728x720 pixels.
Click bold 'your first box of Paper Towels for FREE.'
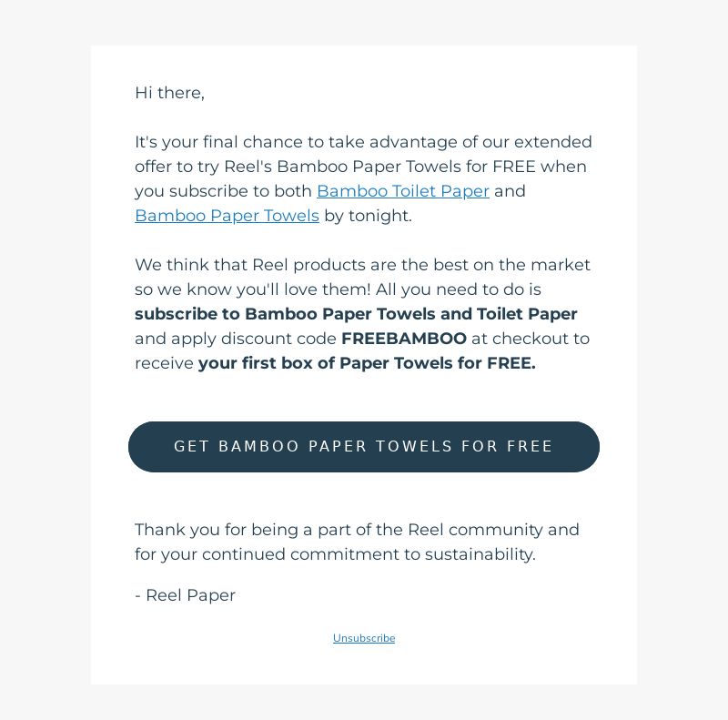367,363
